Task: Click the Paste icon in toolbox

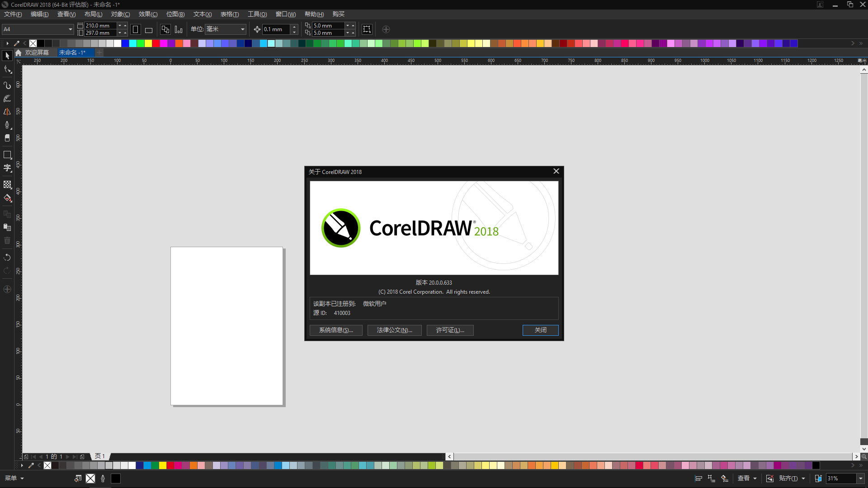Action: (x=7, y=227)
